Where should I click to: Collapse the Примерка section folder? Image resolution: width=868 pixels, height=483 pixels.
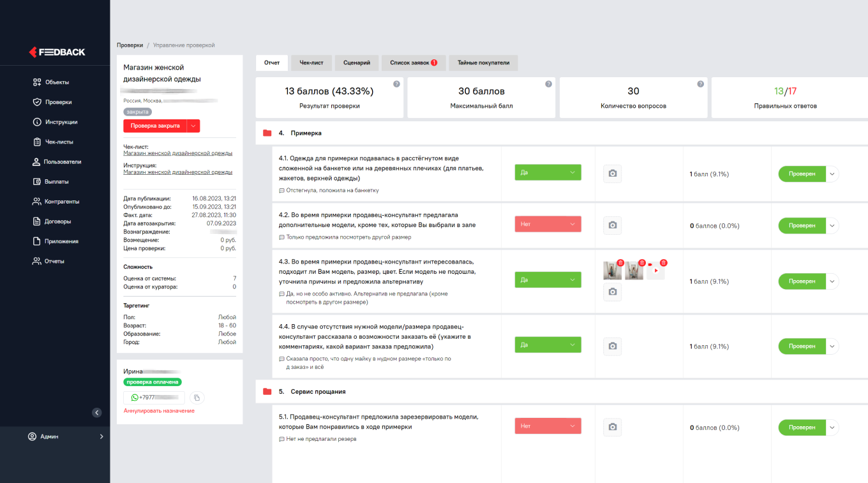(x=267, y=133)
